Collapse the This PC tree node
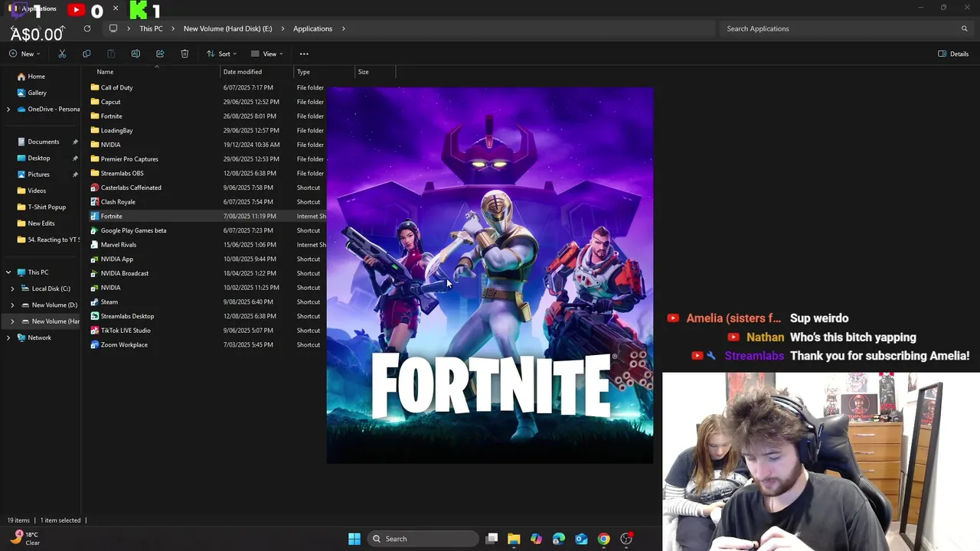 pyautogui.click(x=8, y=272)
